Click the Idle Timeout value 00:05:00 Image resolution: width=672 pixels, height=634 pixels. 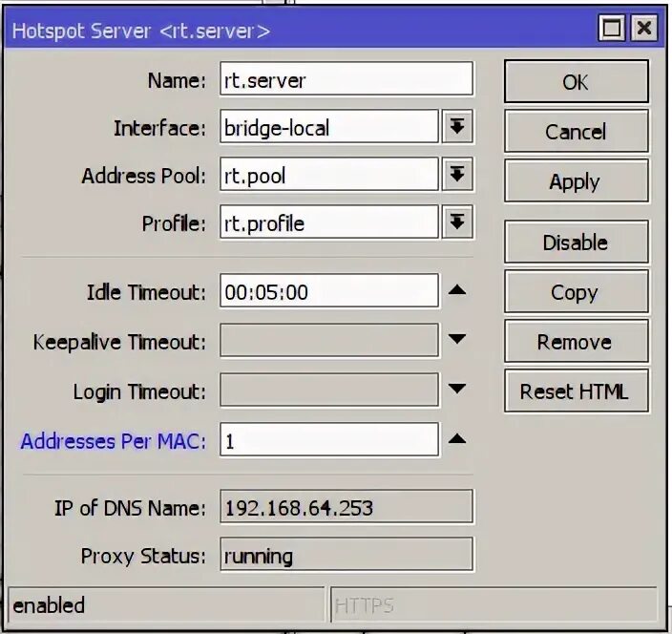click(329, 291)
